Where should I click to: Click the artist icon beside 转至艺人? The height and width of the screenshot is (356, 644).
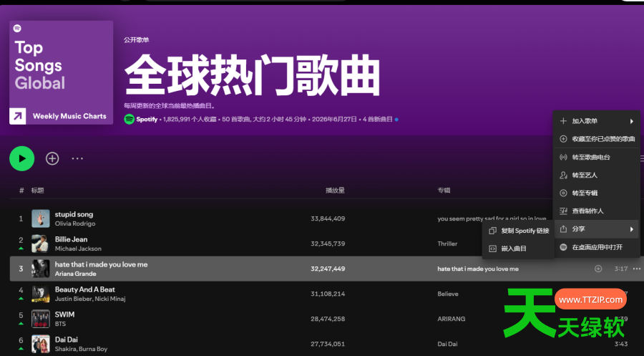pyautogui.click(x=563, y=175)
